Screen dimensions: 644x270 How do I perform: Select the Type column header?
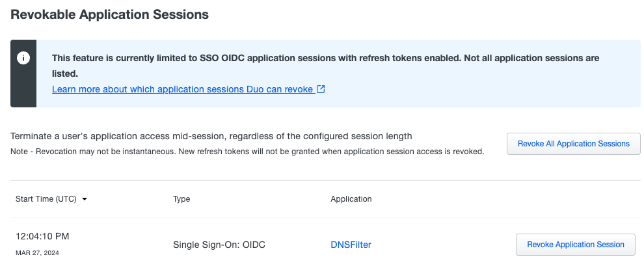pyautogui.click(x=181, y=199)
